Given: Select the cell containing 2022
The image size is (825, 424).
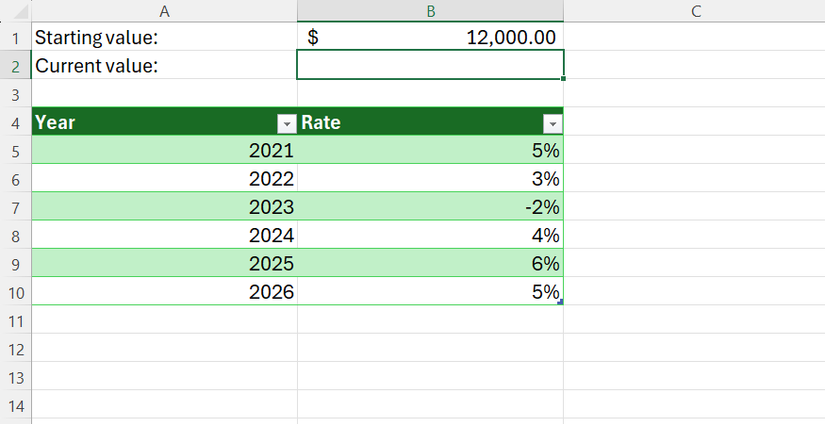Looking at the screenshot, I should [x=164, y=178].
